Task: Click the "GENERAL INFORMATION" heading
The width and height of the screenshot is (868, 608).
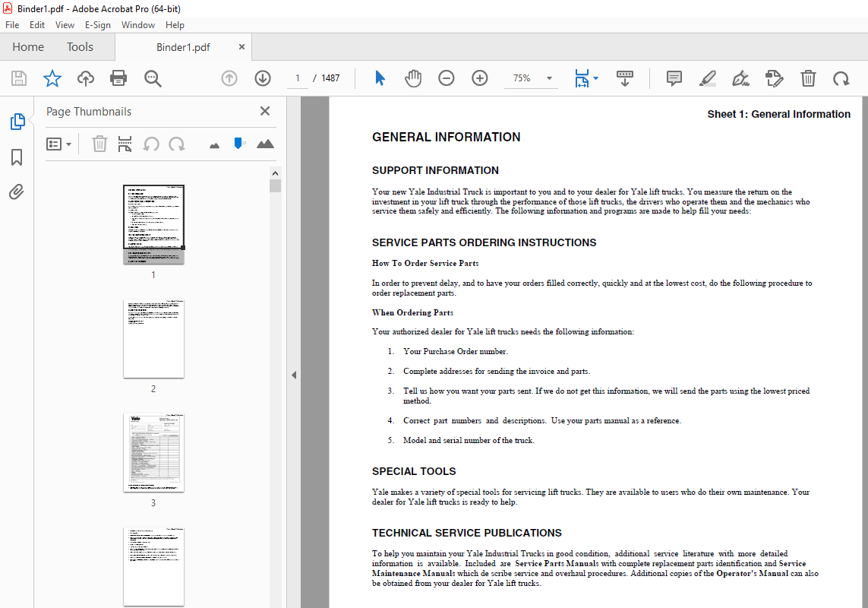Action: (x=447, y=138)
